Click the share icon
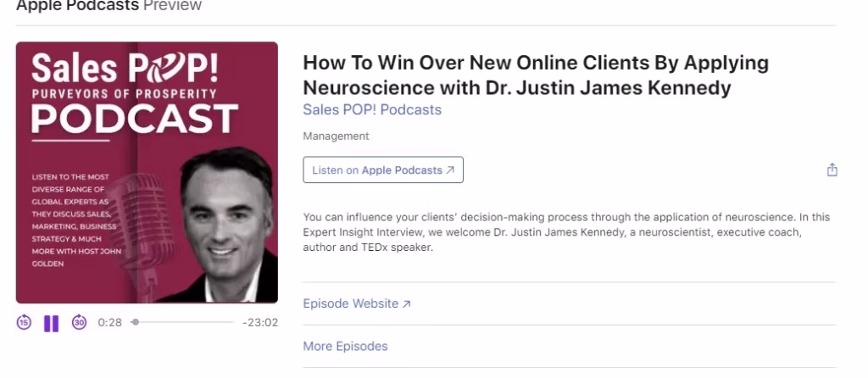This screenshot has width=868, height=378. pos(832,170)
